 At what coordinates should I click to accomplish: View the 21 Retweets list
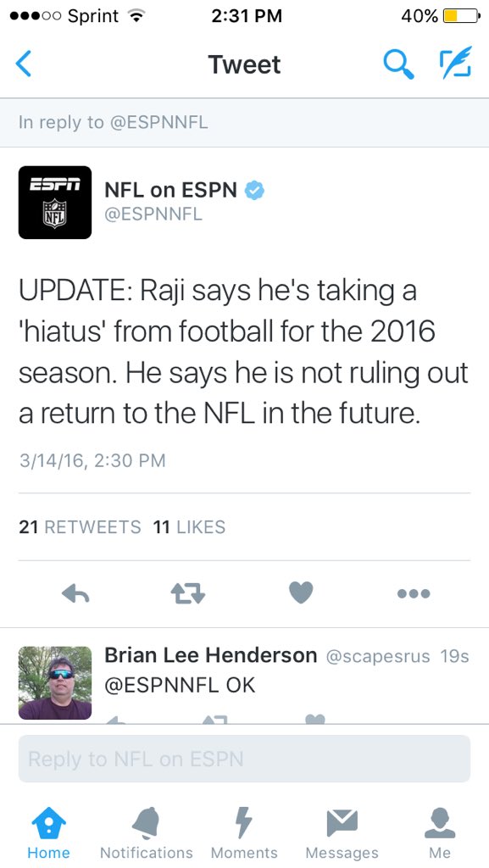pyautogui.click(x=80, y=527)
